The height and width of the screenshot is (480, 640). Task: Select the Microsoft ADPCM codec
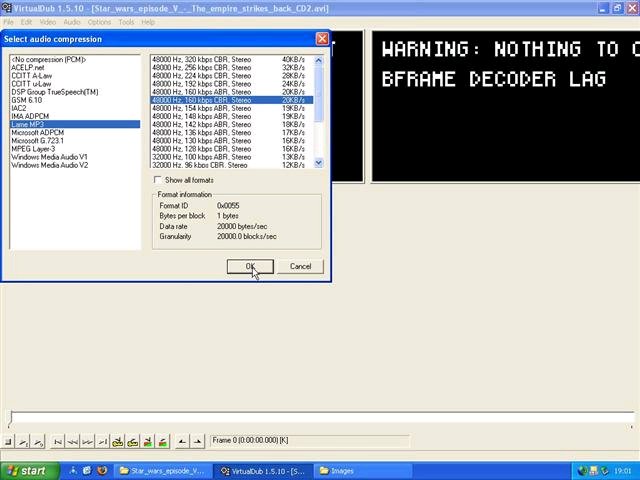tap(75, 133)
